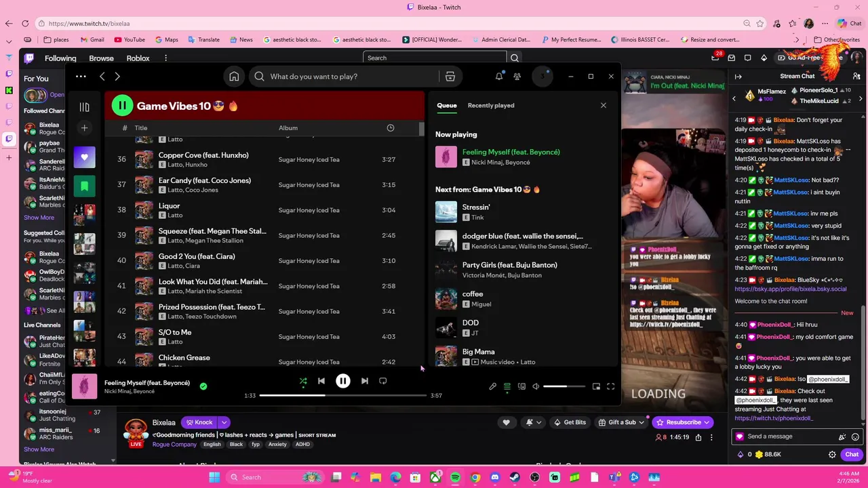Viewport: 868px width, 488px height.
Task: Collapse the Twitch chat panel arrow
Action: [738, 77]
